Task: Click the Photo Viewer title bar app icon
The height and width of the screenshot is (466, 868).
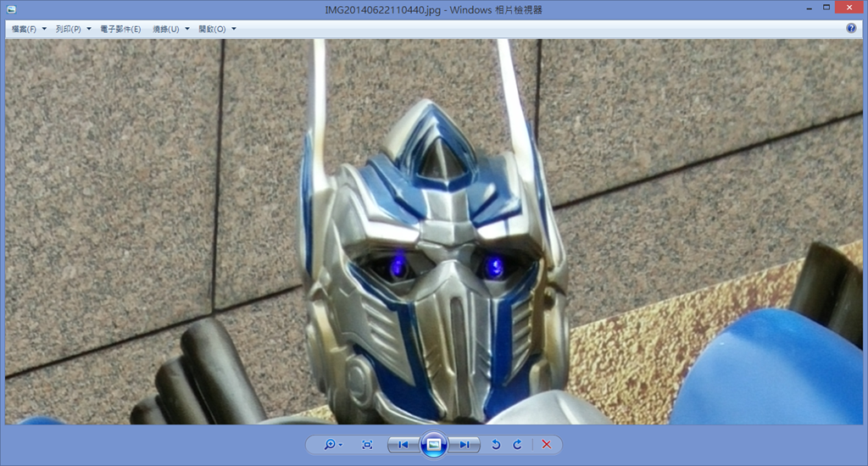Action: pos(12,9)
